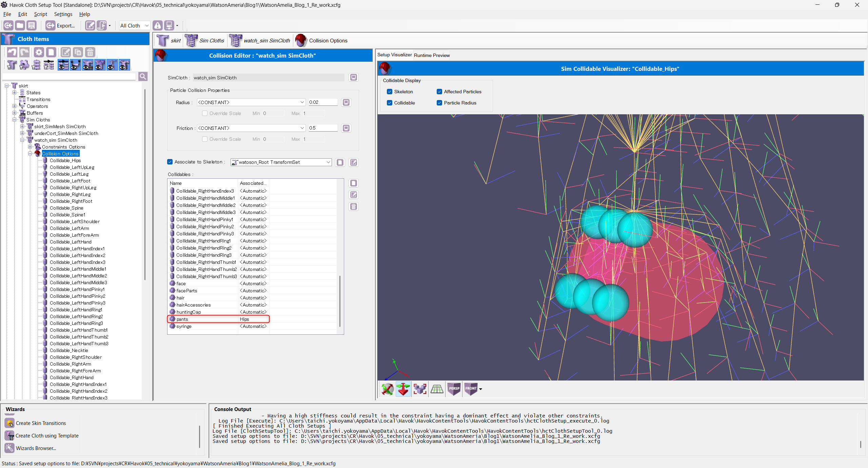Click the edit pencil icon beside Collidables list
The height and width of the screenshot is (468, 868).
tap(353, 195)
